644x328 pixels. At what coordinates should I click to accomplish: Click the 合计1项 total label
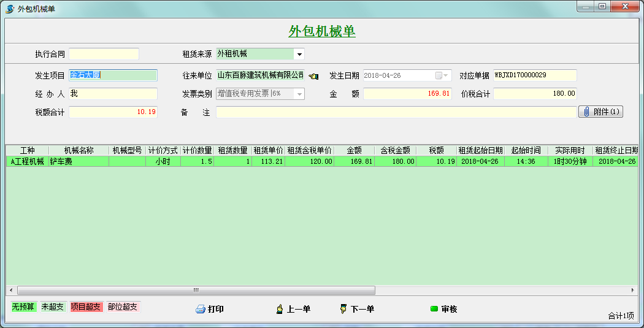tap(621, 316)
